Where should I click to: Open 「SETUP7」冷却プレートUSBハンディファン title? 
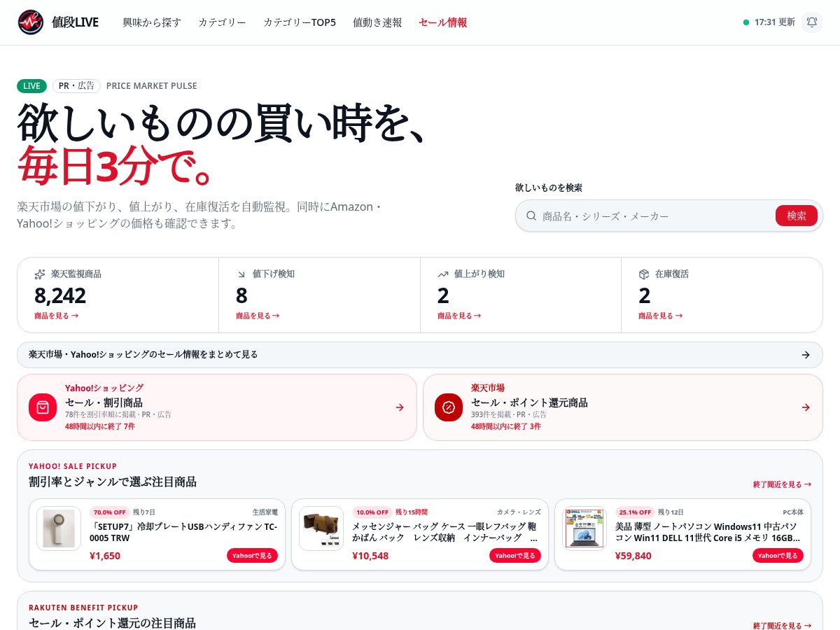coord(183,532)
